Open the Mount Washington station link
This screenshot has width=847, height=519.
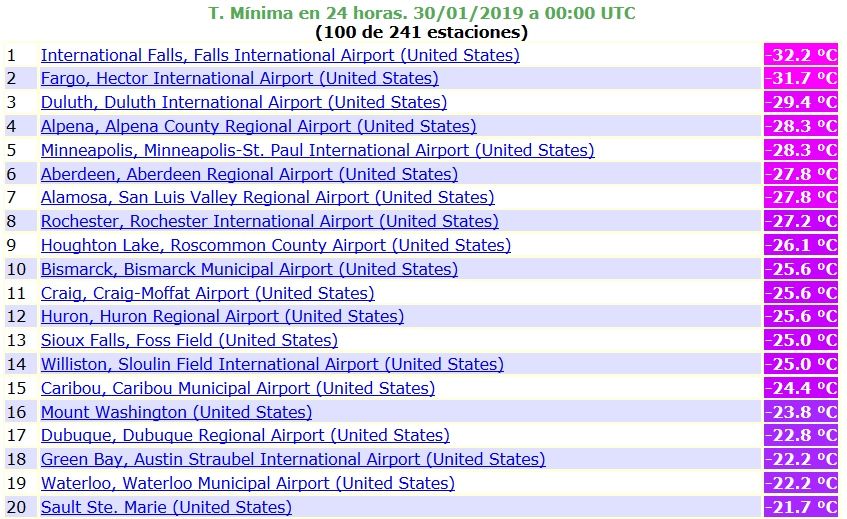coord(176,412)
